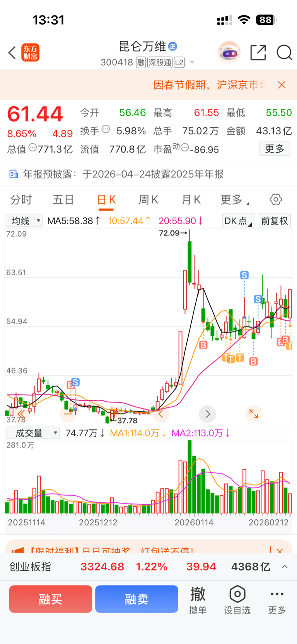This screenshot has height=644, width=297.
Task: Tap the 撤单 cancel order button
Action: (x=198, y=600)
